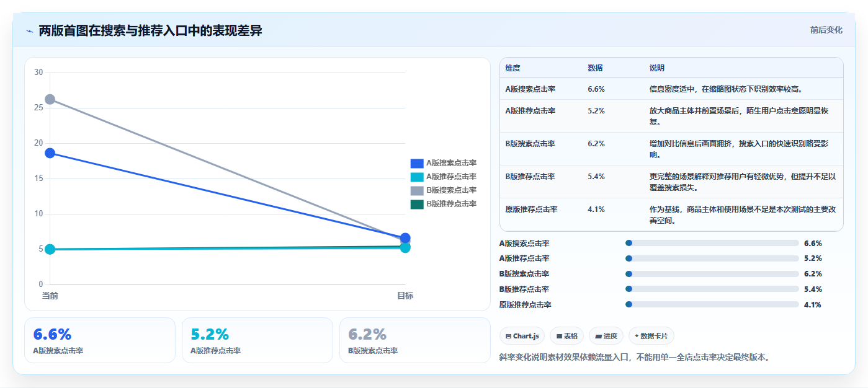Click the 前后变化 label in header
This screenshot has width=868, height=388.
point(826,30)
